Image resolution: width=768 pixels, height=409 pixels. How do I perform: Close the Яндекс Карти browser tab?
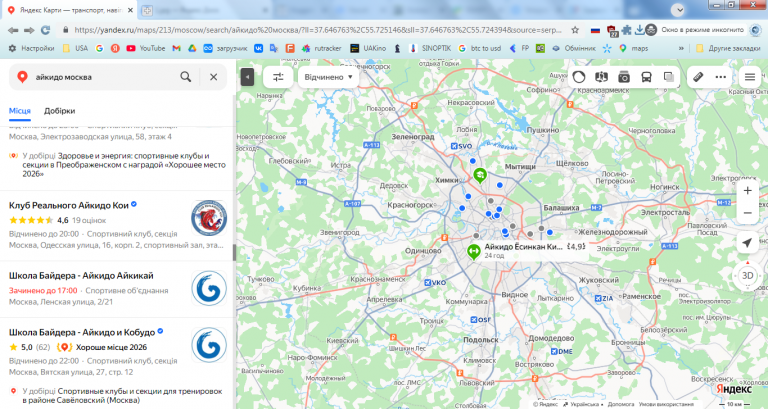(x=130, y=10)
